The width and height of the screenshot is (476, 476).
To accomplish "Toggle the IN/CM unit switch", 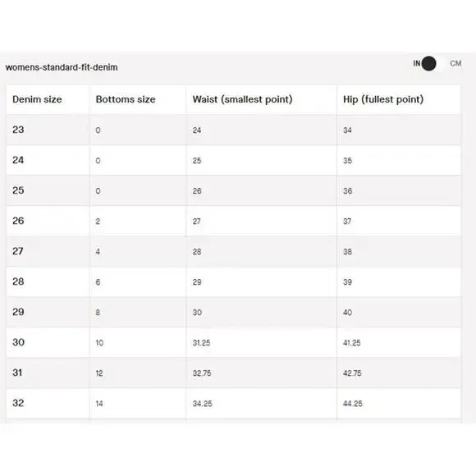I will click(434, 63).
